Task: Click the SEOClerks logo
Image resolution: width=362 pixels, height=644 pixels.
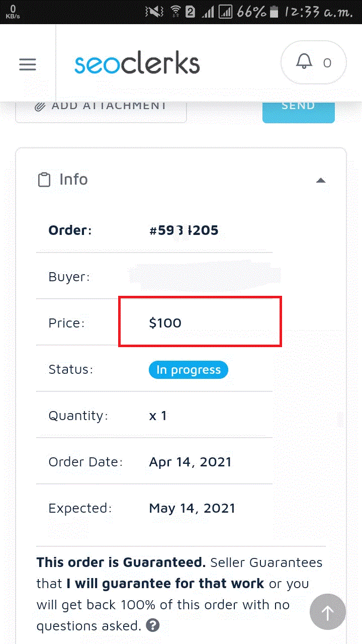Action: pyautogui.click(x=137, y=64)
